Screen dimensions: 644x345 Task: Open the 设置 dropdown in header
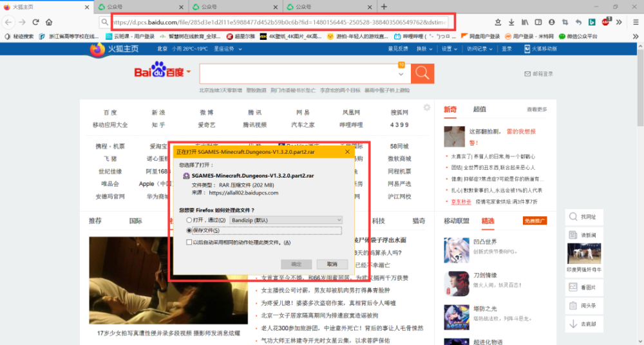450,49
